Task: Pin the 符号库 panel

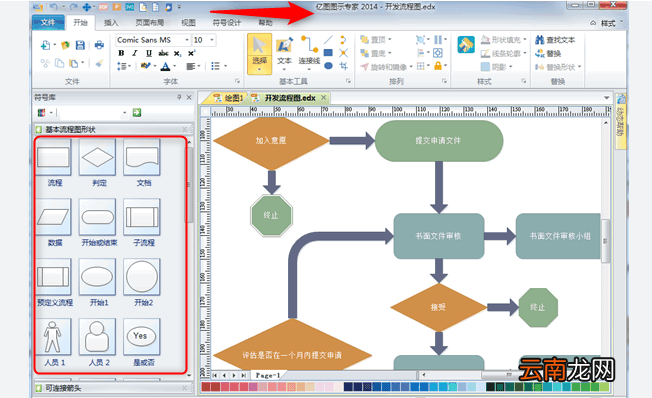Action: (179, 97)
